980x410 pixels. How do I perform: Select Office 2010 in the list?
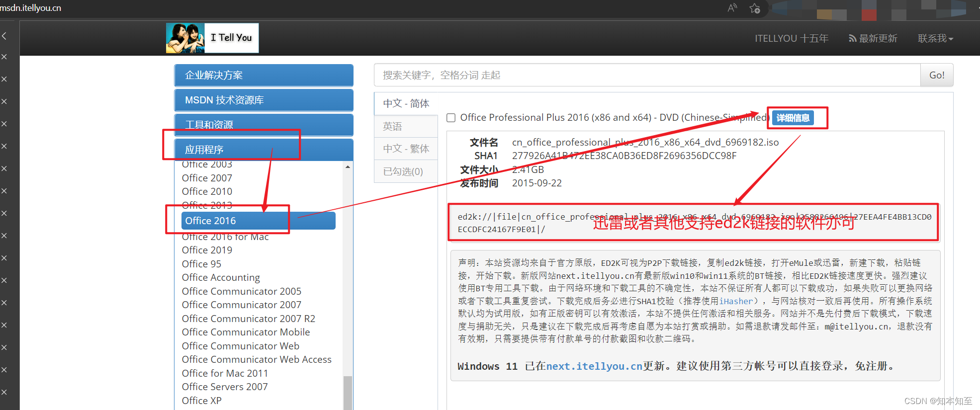(207, 191)
